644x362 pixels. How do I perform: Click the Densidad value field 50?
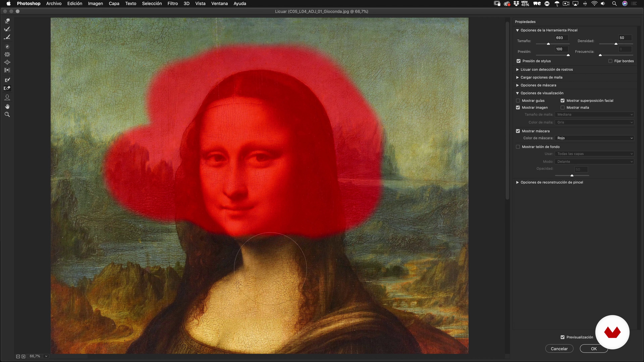[625, 38]
